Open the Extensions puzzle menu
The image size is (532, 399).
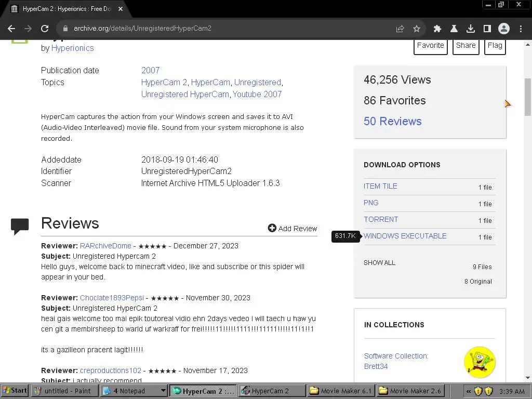(x=437, y=29)
